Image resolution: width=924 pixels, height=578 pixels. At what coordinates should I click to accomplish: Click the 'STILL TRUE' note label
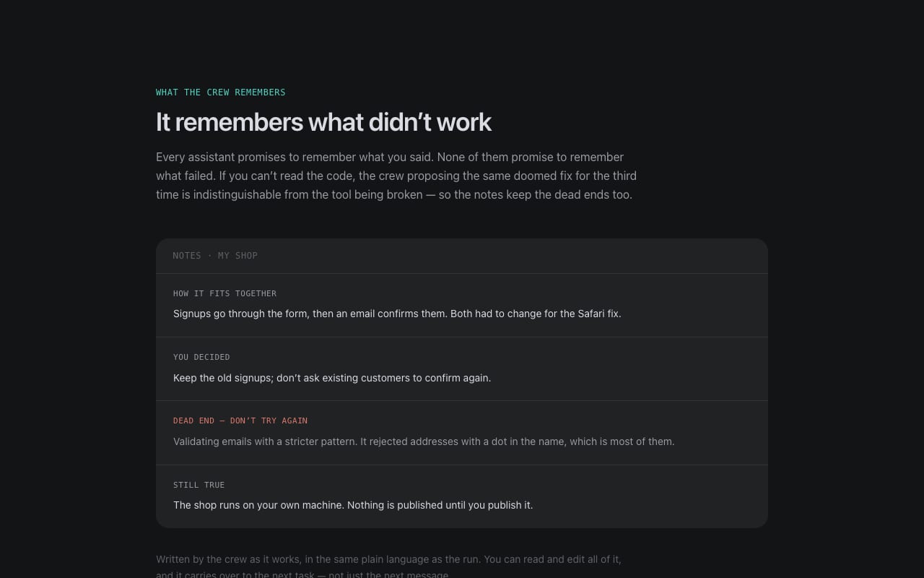click(199, 485)
